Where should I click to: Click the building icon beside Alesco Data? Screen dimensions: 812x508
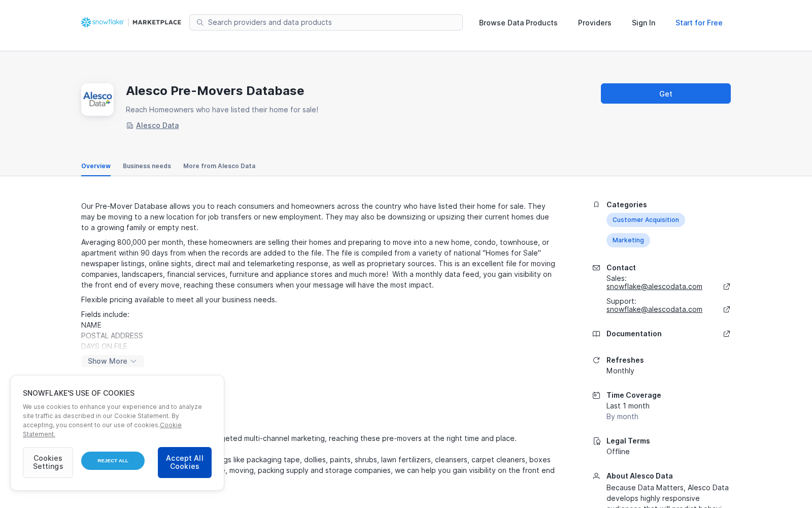(129, 125)
